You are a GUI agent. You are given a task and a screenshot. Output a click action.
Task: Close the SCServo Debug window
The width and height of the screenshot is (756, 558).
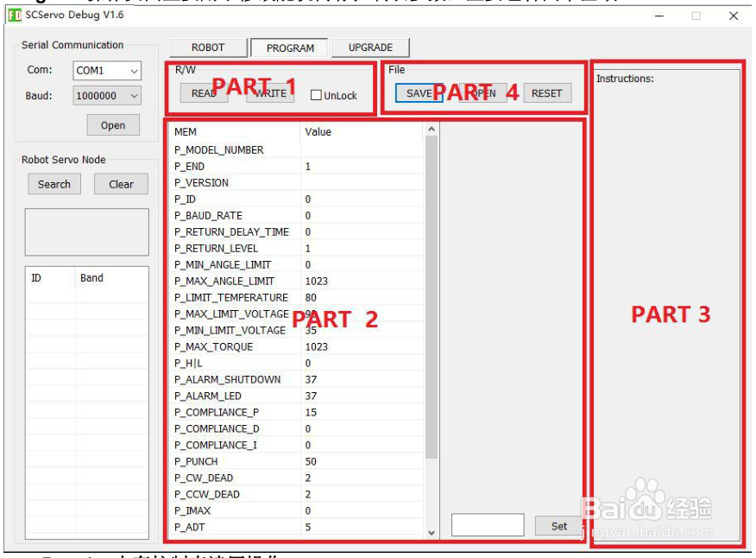pyautogui.click(x=734, y=16)
